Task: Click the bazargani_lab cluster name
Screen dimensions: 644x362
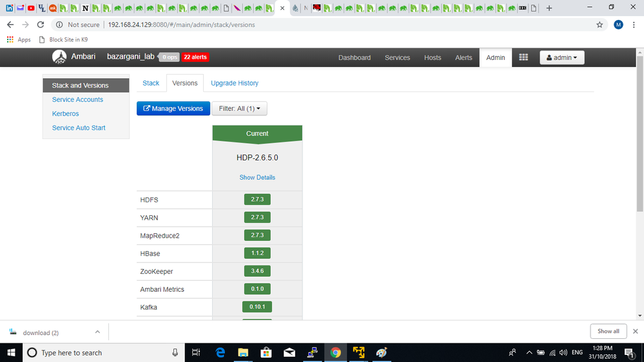Action: coord(131,57)
